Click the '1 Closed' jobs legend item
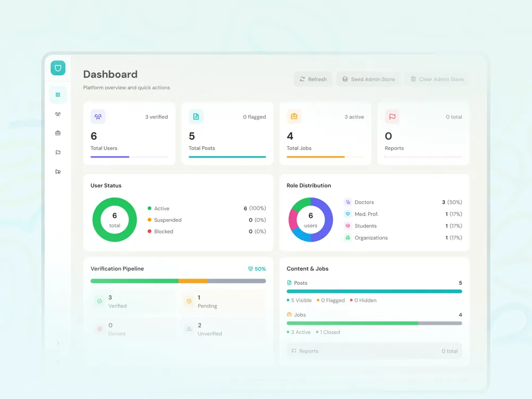The height and width of the screenshot is (399, 532). 328,332
